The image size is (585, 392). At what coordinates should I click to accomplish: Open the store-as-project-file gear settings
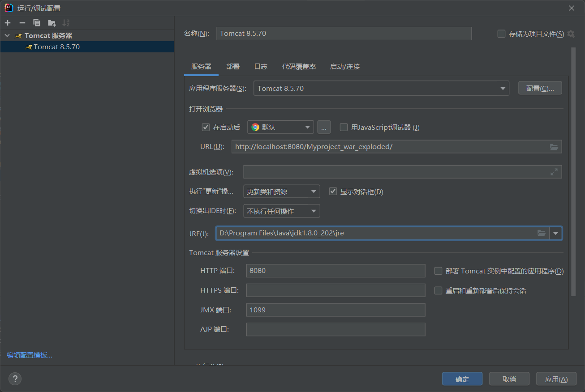(571, 34)
